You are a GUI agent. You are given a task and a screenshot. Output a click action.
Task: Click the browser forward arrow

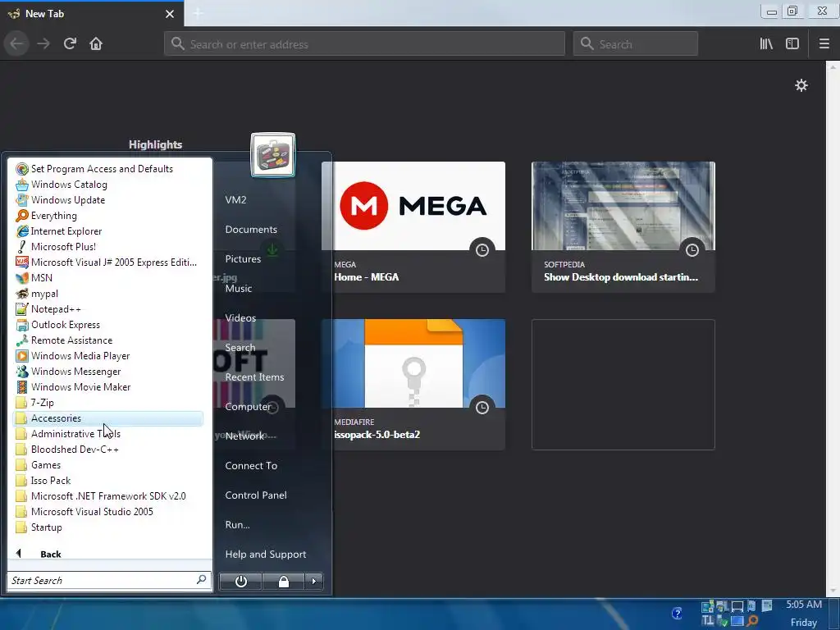43,43
